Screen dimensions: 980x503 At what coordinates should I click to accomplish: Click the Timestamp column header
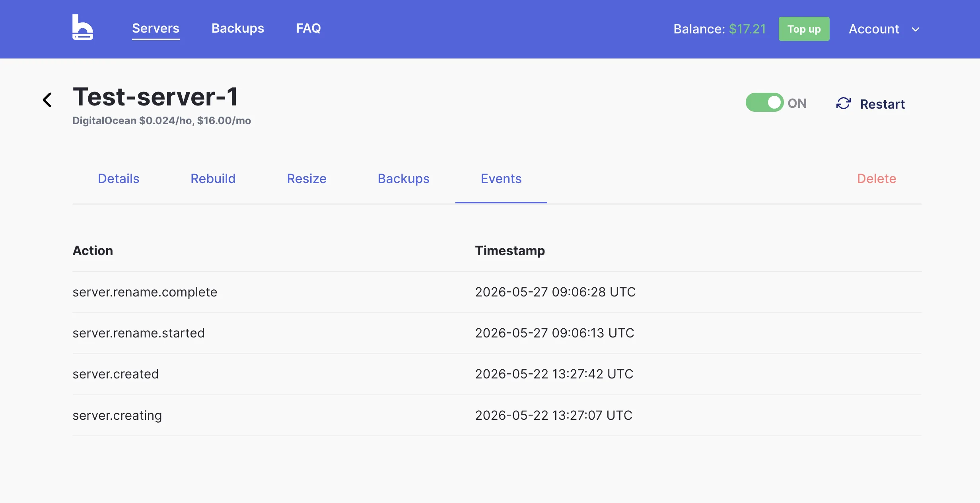pos(510,251)
